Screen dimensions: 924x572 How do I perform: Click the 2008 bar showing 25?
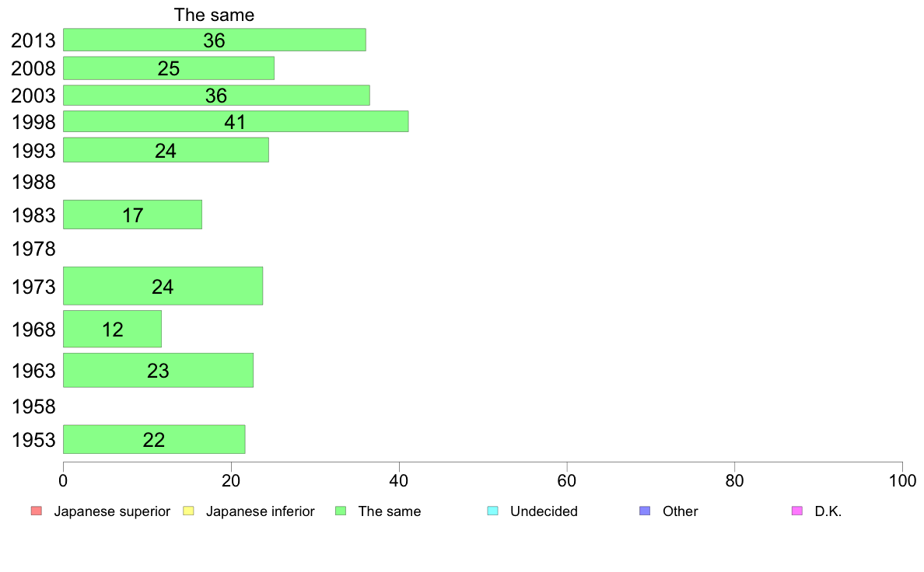(168, 68)
